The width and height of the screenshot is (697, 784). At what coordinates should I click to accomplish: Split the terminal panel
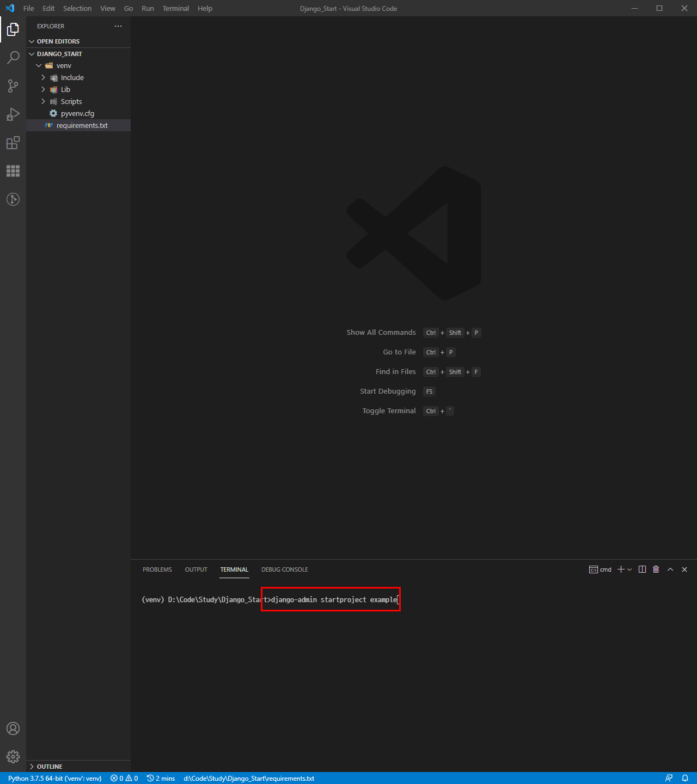tap(642, 569)
